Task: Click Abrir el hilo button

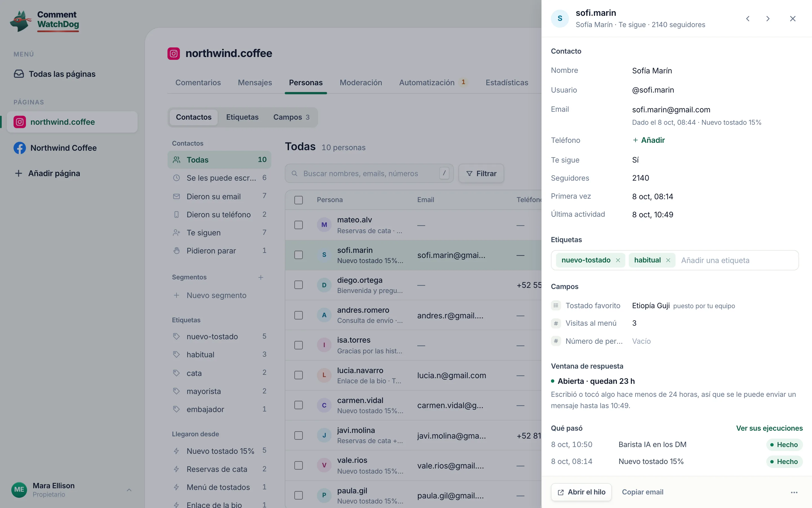Action: 581,492
